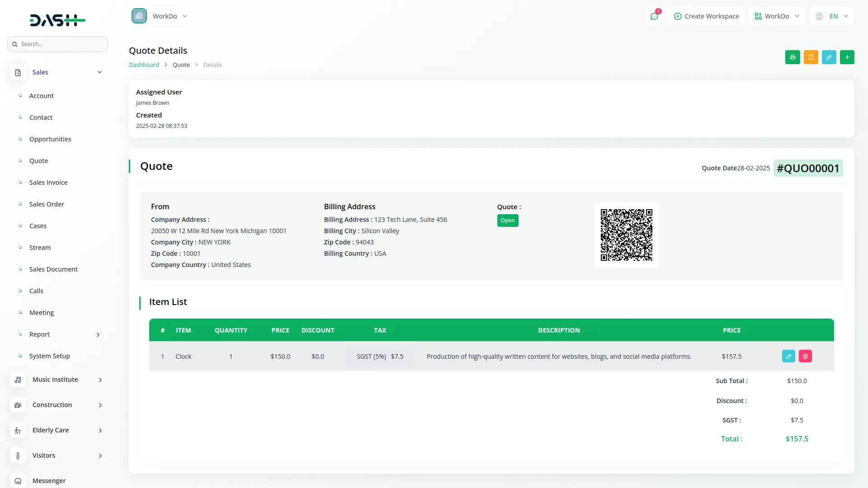Viewport: 868px width, 488px height.
Task: Expand the Music Institute menu
Action: tap(100, 380)
